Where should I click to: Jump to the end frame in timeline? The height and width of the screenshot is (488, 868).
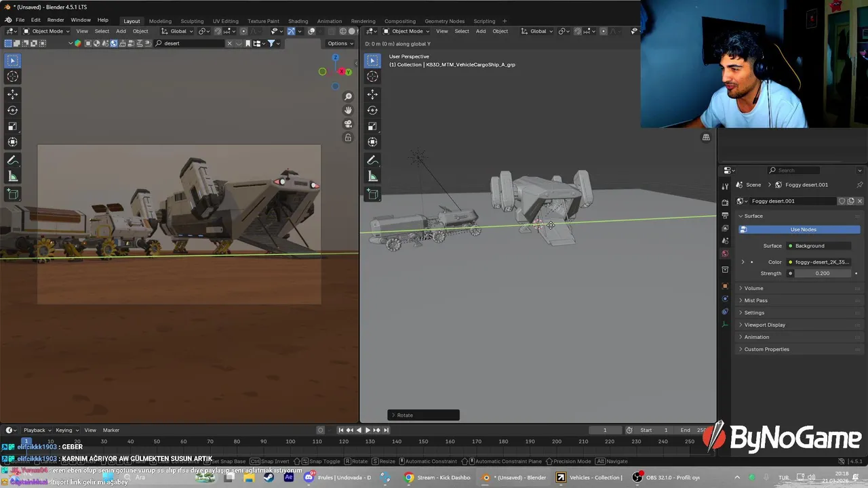[387, 430]
